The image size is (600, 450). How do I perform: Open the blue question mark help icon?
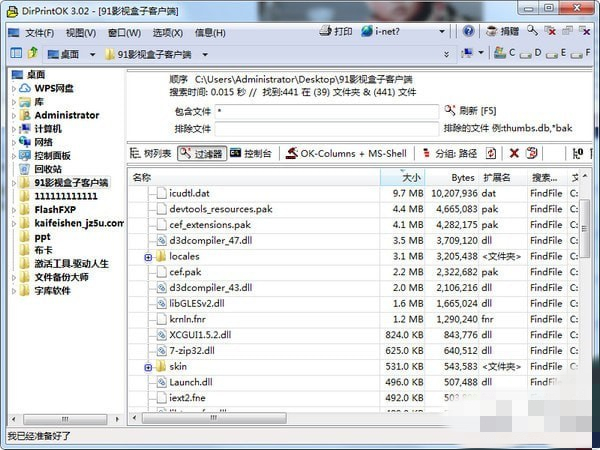tap(468, 31)
